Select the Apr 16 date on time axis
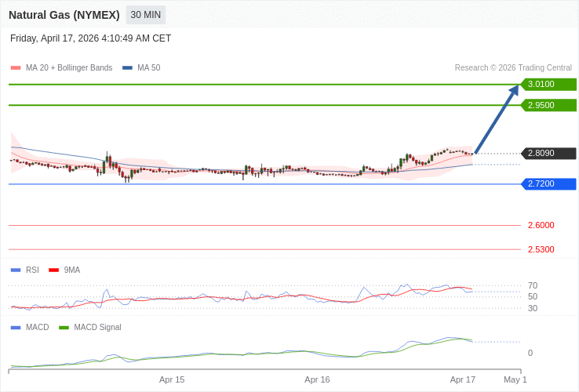The image size is (579, 392). 317,379
